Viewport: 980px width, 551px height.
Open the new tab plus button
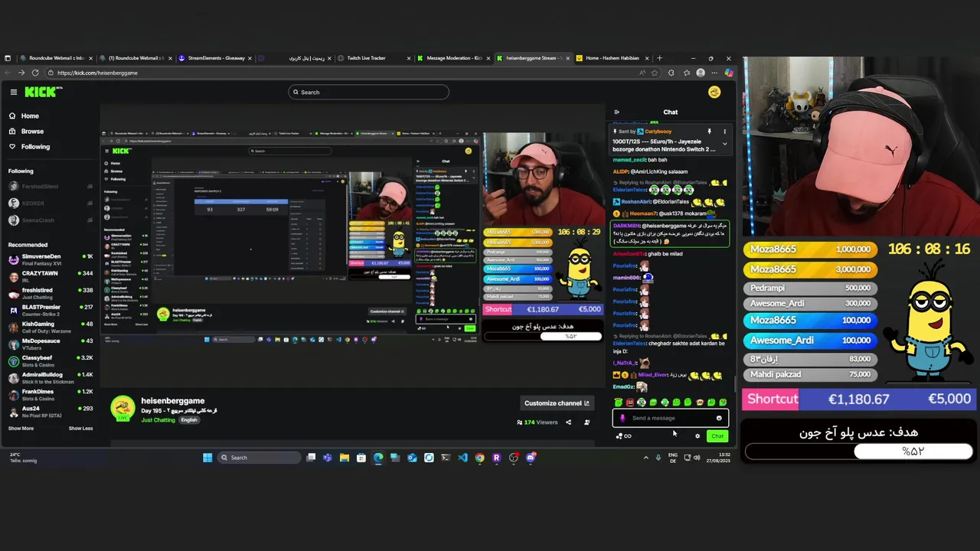(x=659, y=58)
